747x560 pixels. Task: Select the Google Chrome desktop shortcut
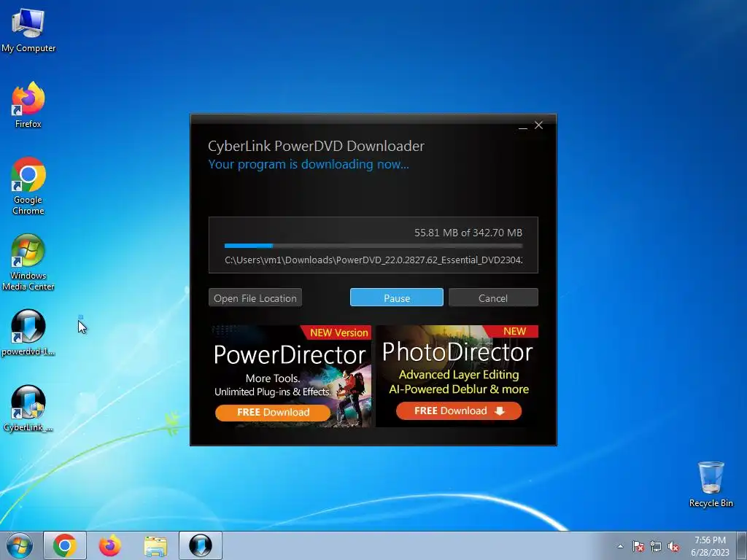(x=28, y=186)
